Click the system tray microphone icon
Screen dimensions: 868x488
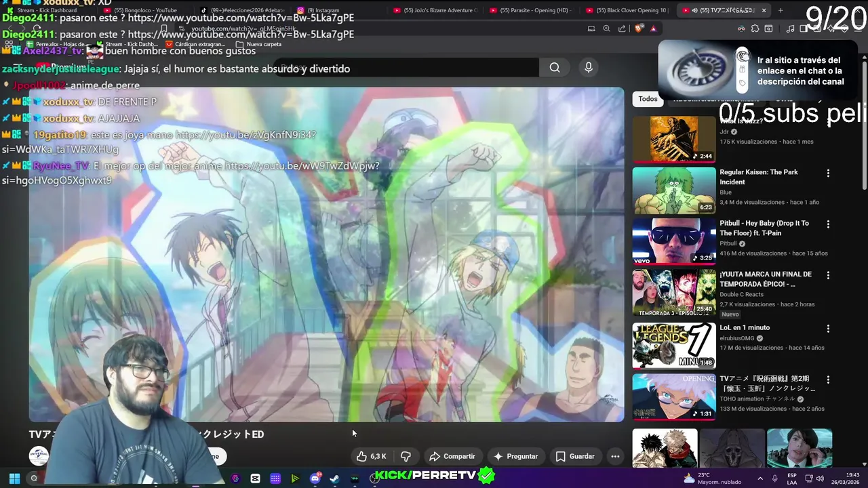(774, 479)
